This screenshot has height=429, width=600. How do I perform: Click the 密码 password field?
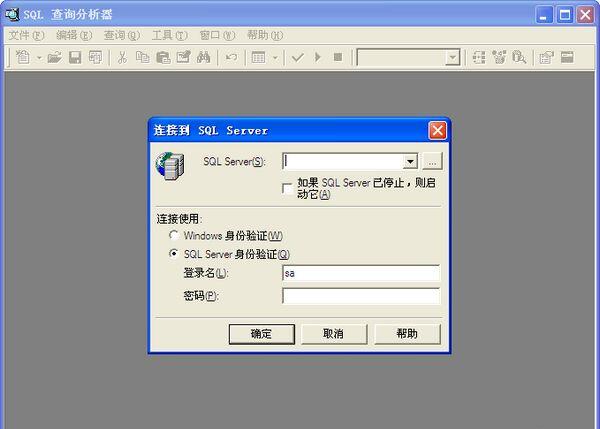(x=361, y=296)
